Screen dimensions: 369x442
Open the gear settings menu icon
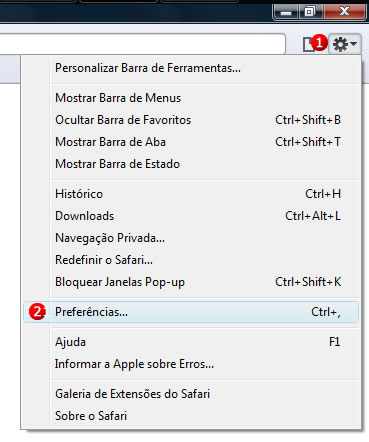click(x=340, y=44)
